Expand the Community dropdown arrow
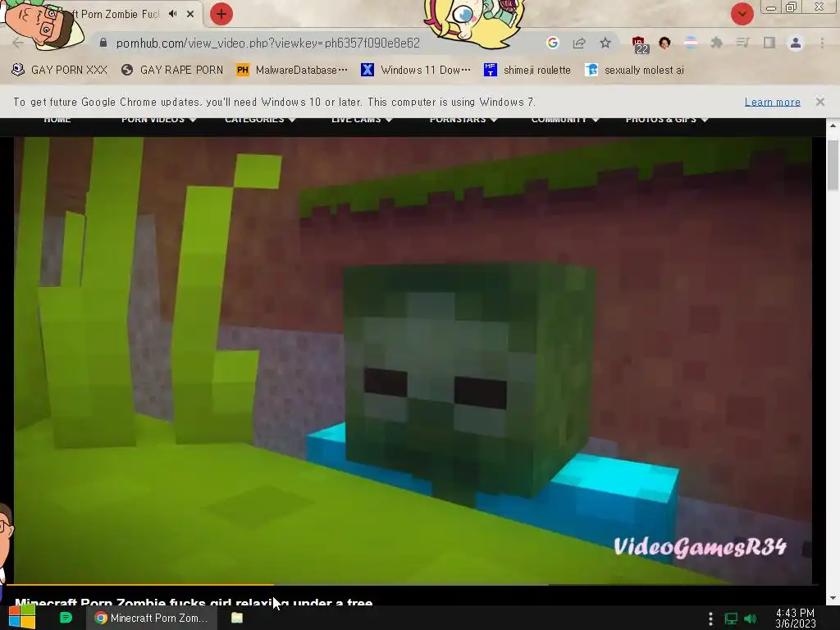The height and width of the screenshot is (630, 840). point(595,120)
